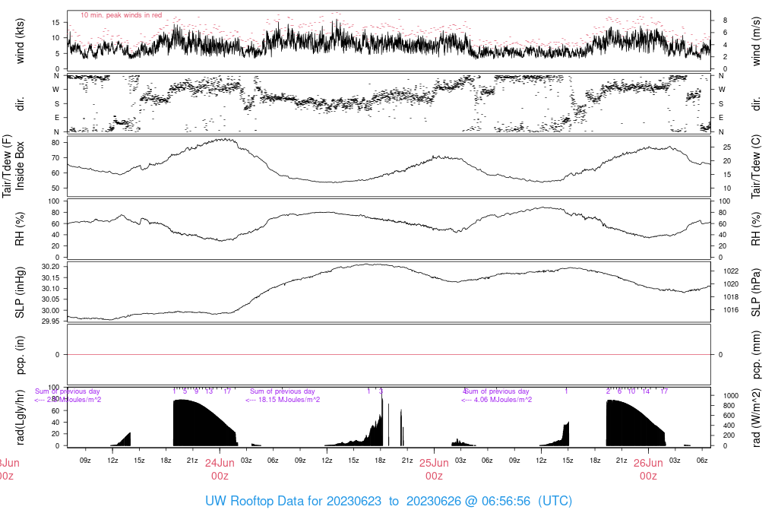Click the '1000' tick on W/m^2 axis
Screen dimensions: 778x532
(x=731, y=395)
